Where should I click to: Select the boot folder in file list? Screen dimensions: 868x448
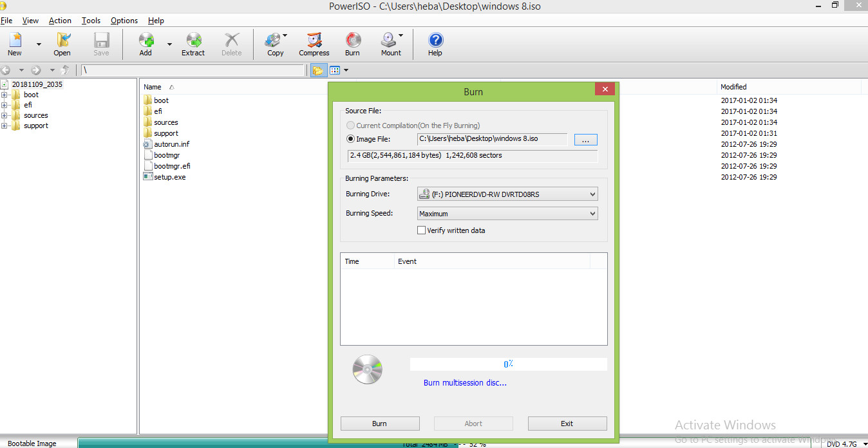tap(161, 100)
